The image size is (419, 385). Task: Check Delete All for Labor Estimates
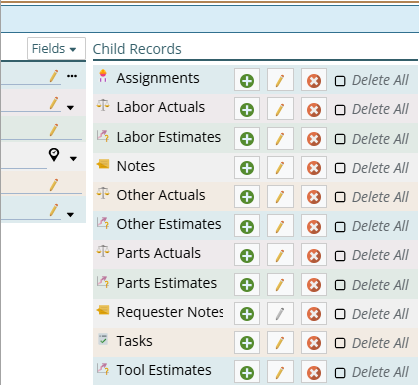pyautogui.click(x=340, y=139)
